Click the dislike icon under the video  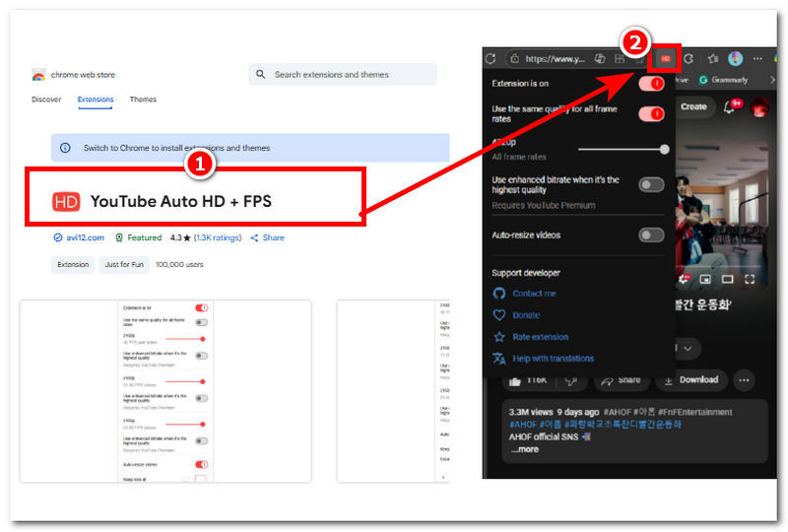[571, 381]
